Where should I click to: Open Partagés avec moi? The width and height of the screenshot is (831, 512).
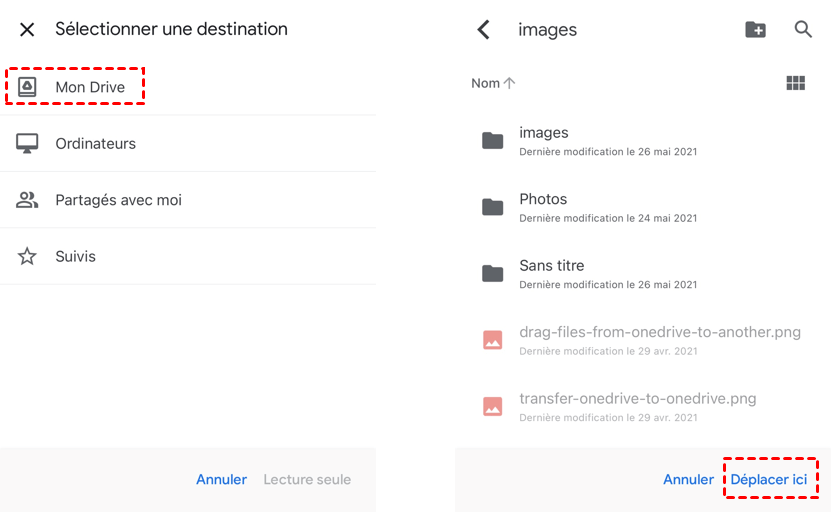point(118,200)
